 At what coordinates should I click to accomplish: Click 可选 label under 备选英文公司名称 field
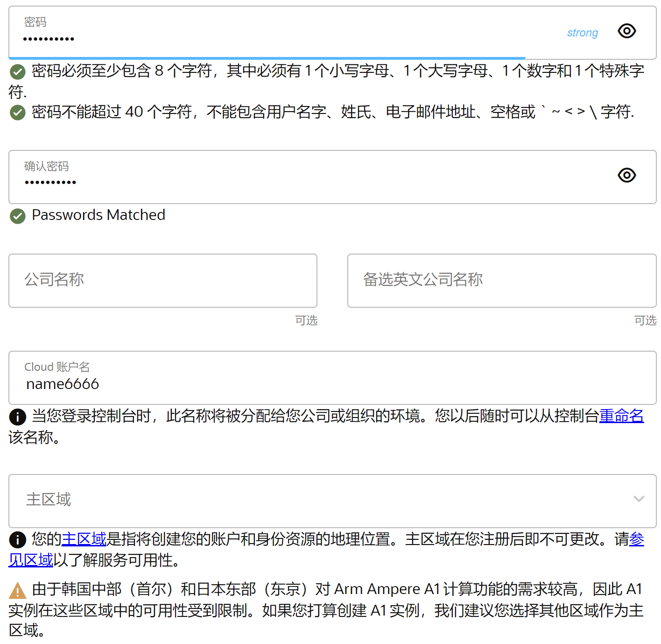(x=645, y=320)
